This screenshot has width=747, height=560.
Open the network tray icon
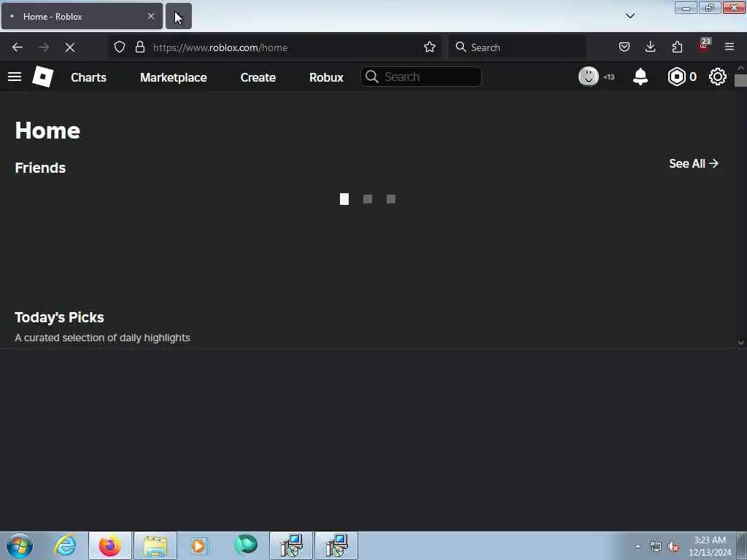coord(656,547)
